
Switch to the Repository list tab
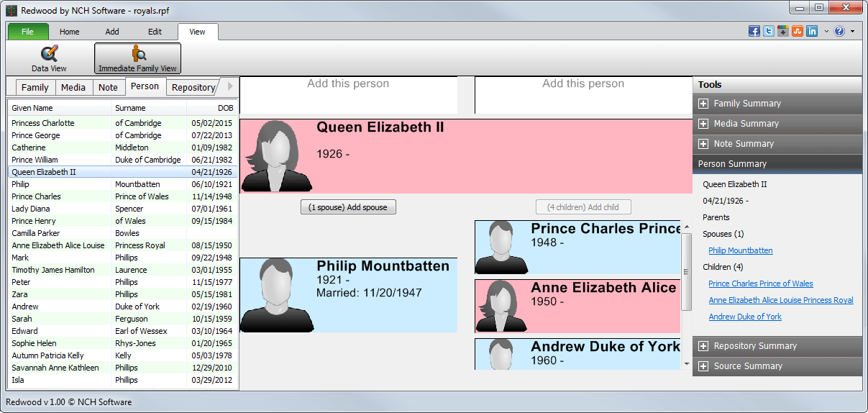coord(193,88)
